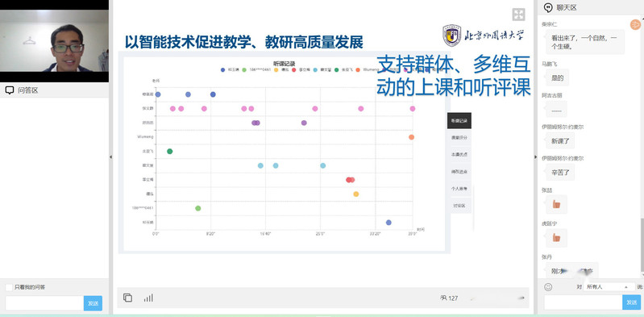The height and width of the screenshot is (317, 644).
Task: Click the 问答区 speech bubble icon
Action: pyautogui.click(x=10, y=90)
